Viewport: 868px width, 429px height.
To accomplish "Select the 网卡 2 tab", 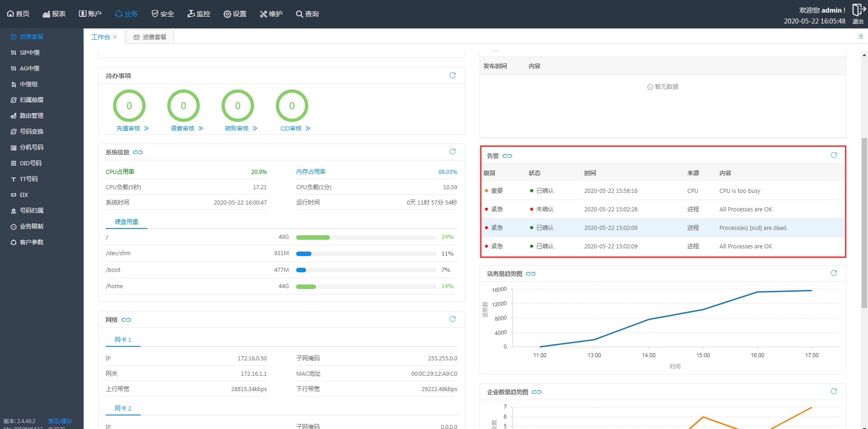I will pos(123,408).
